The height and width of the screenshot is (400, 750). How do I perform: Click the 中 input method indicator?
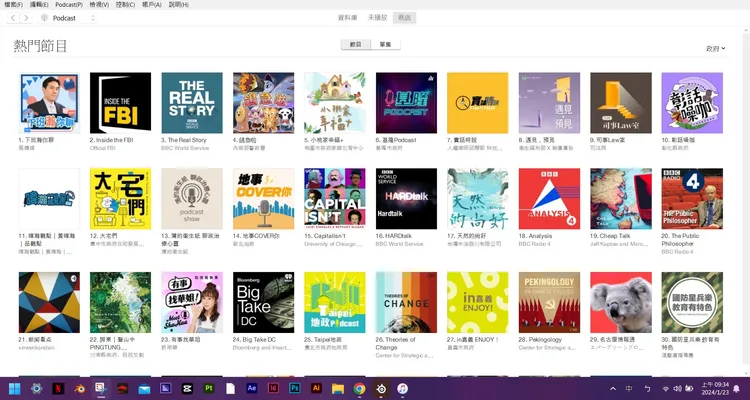(629, 389)
